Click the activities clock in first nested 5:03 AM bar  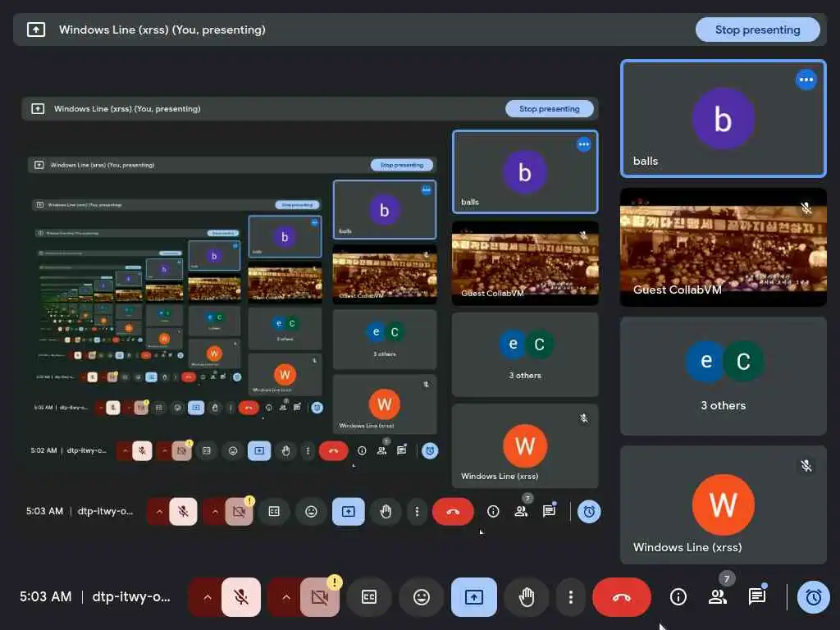click(x=589, y=512)
